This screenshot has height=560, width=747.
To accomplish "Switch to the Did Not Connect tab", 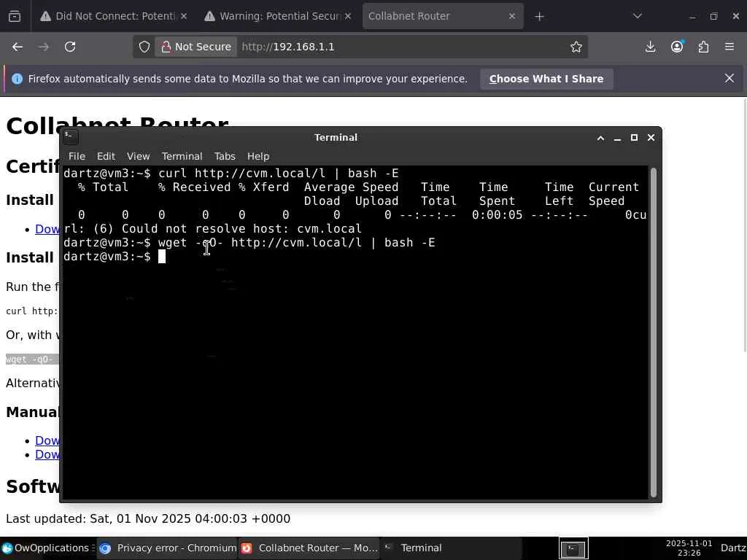I will click(x=113, y=16).
